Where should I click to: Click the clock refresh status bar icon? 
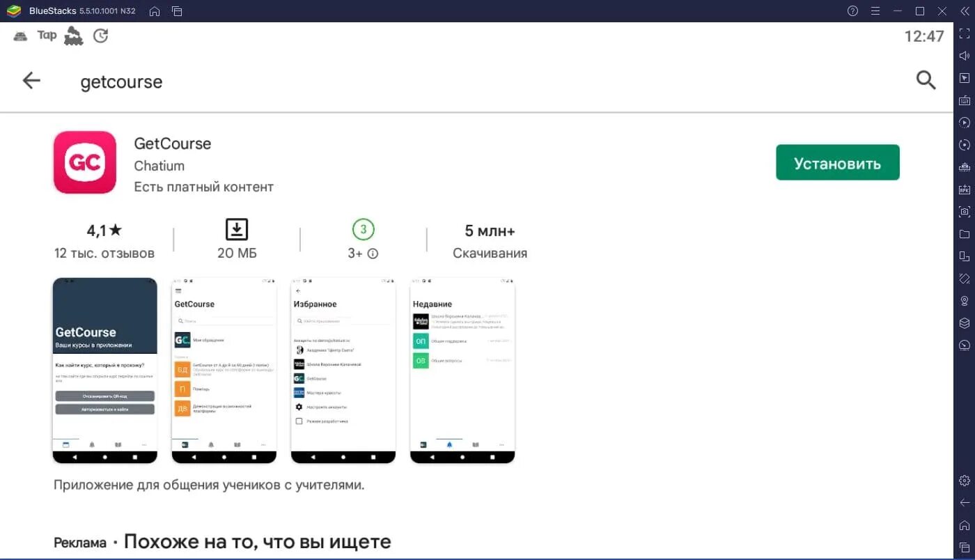coord(101,36)
